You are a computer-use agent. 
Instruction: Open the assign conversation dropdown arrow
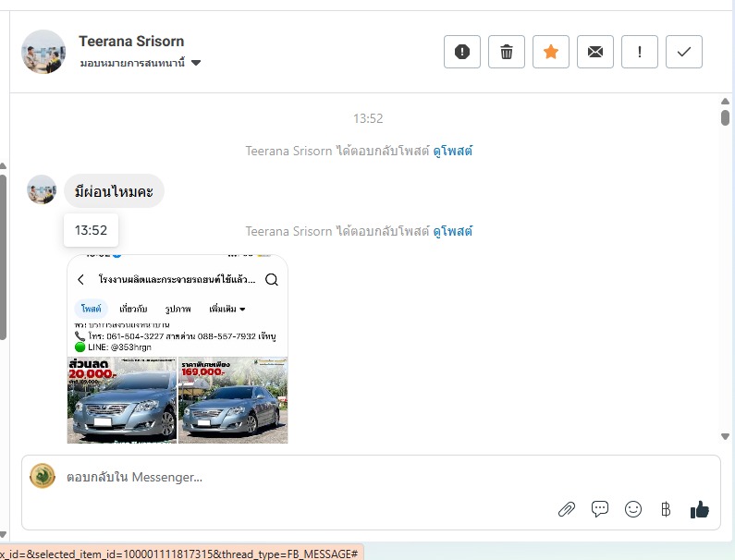196,63
